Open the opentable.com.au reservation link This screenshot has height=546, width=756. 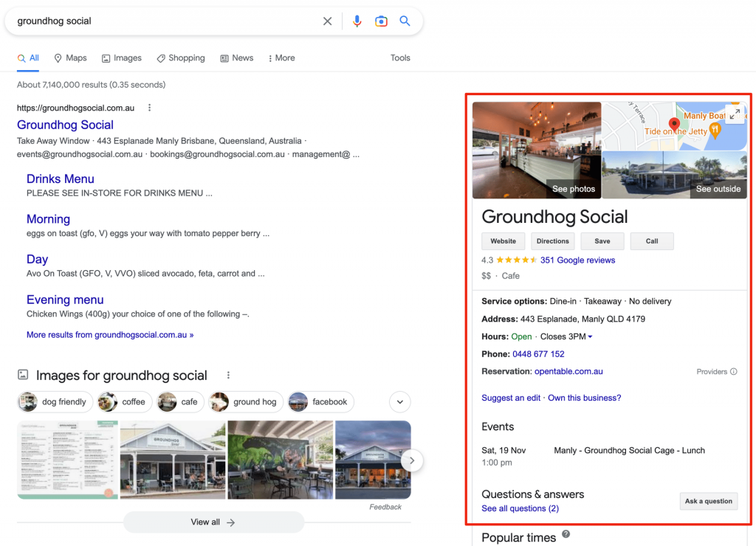click(568, 372)
